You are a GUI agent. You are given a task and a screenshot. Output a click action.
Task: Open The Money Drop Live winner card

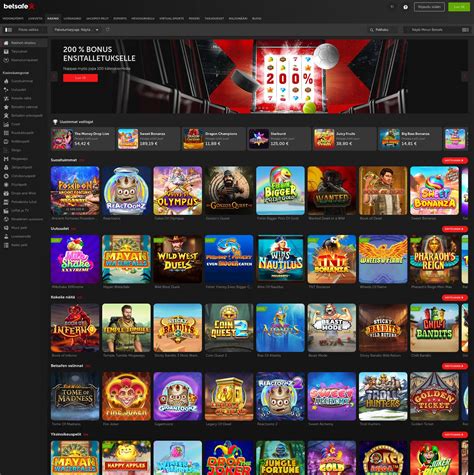[82, 139]
